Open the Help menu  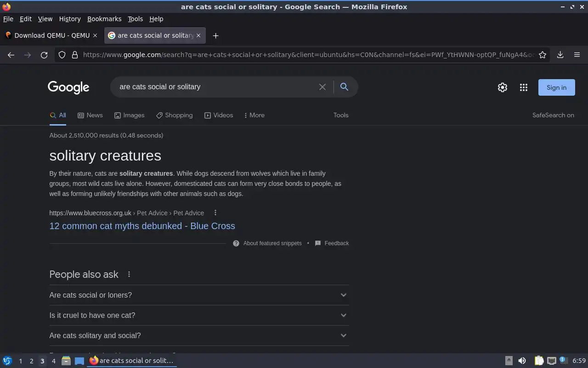[x=156, y=19]
